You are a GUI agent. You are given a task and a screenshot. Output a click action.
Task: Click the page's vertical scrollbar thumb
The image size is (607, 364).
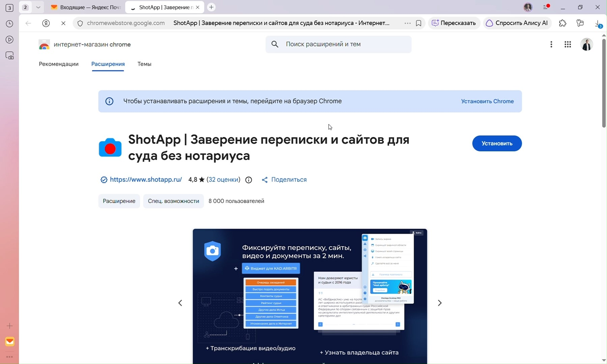tap(604, 83)
